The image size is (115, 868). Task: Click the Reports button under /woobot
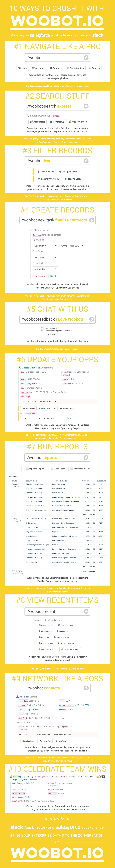(94, 68)
